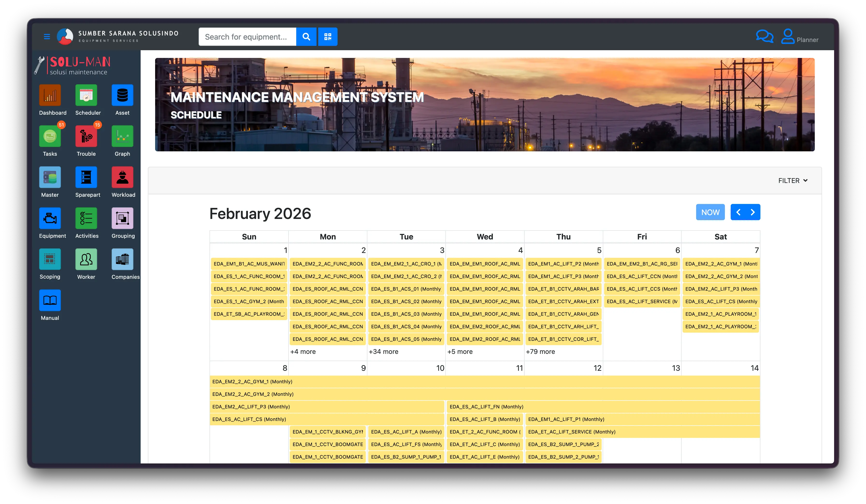Open the Dashboard module icon
Image resolution: width=866 pixels, height=504 pixels.
pos(50,95)
